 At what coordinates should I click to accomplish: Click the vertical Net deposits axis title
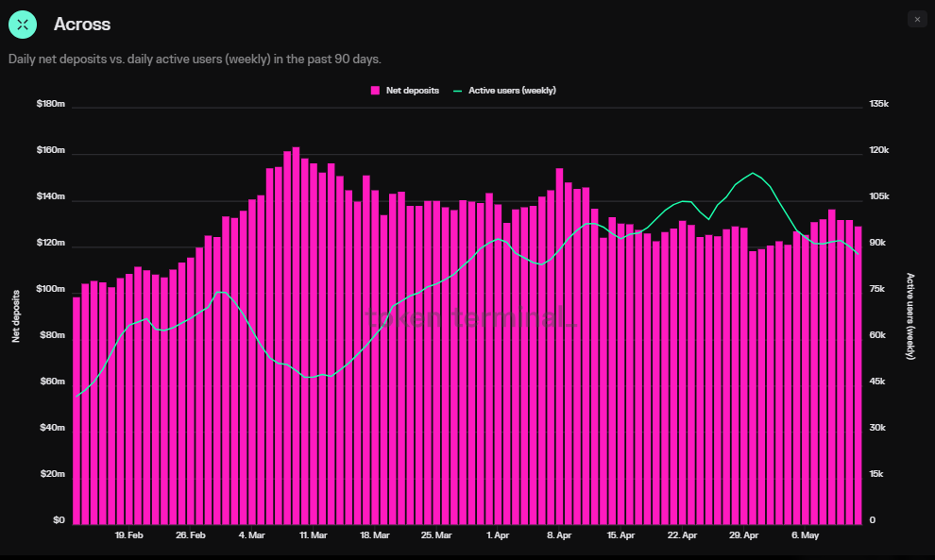coord(16,316)
